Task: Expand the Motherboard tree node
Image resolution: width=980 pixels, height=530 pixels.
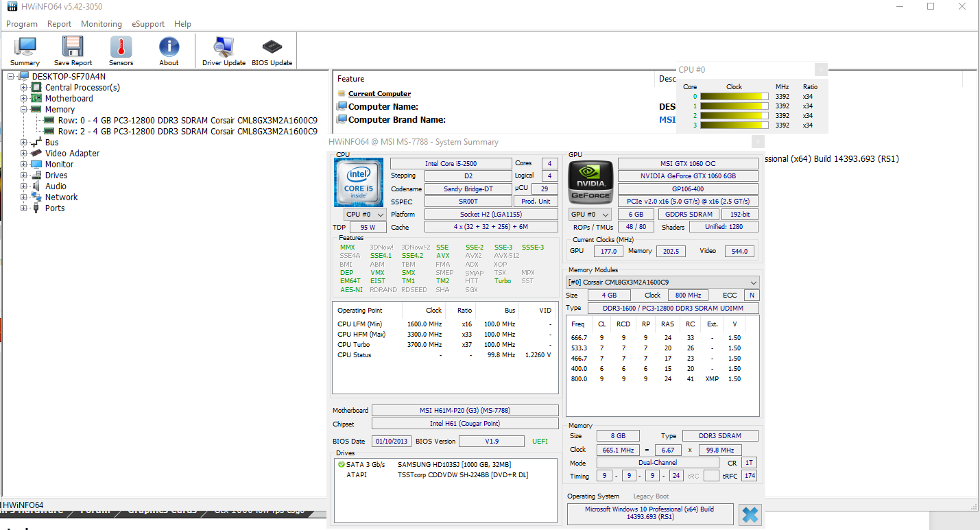Action: coord(24,98)
